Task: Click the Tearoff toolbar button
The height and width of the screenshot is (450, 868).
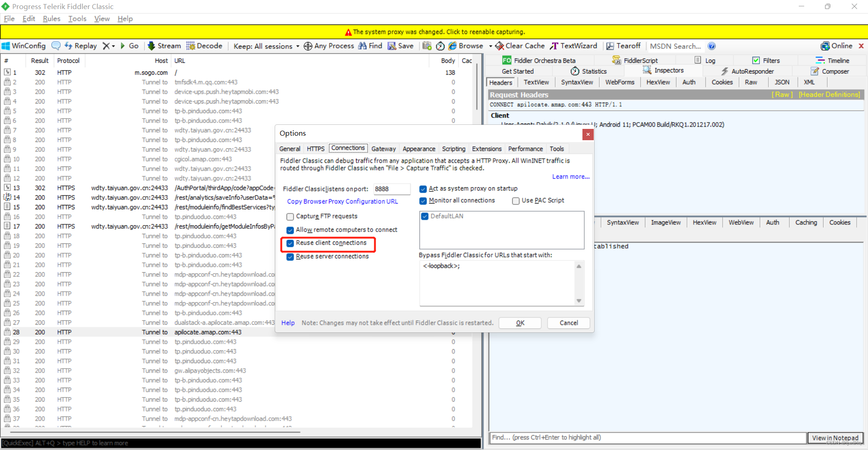Action: 624,46
